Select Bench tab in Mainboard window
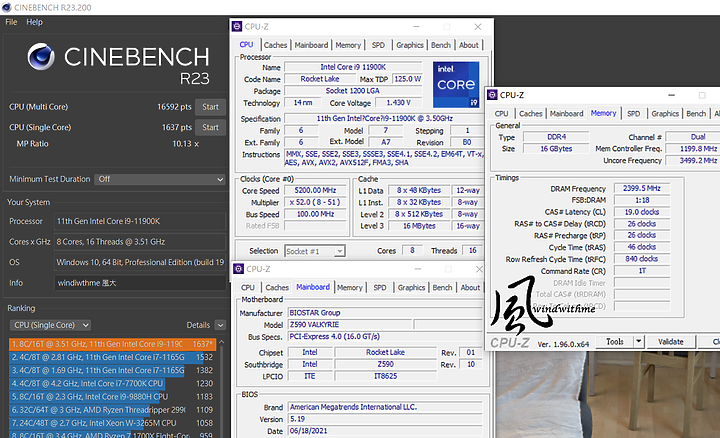This screenshot has height=438, width=720. point(442,287)
